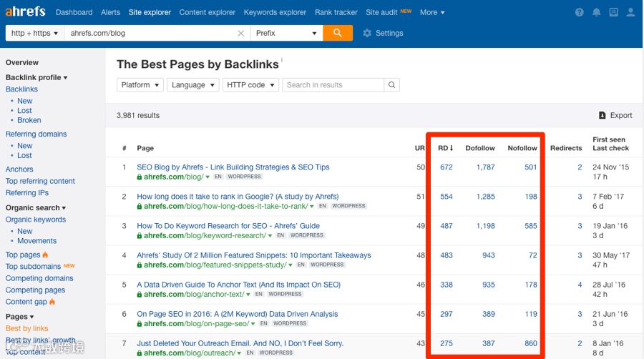644x359 pixels.
Task: Collapse the Organic search section
Action: 36,207
